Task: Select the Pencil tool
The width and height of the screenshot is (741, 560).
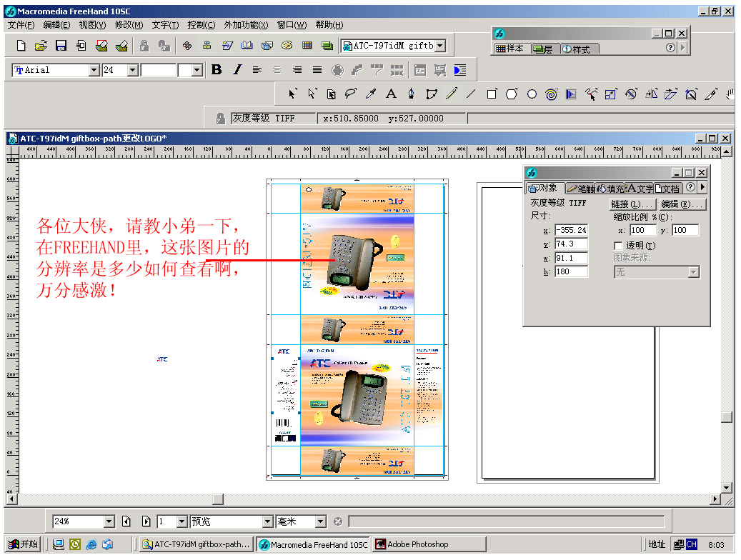Action: 452,94
